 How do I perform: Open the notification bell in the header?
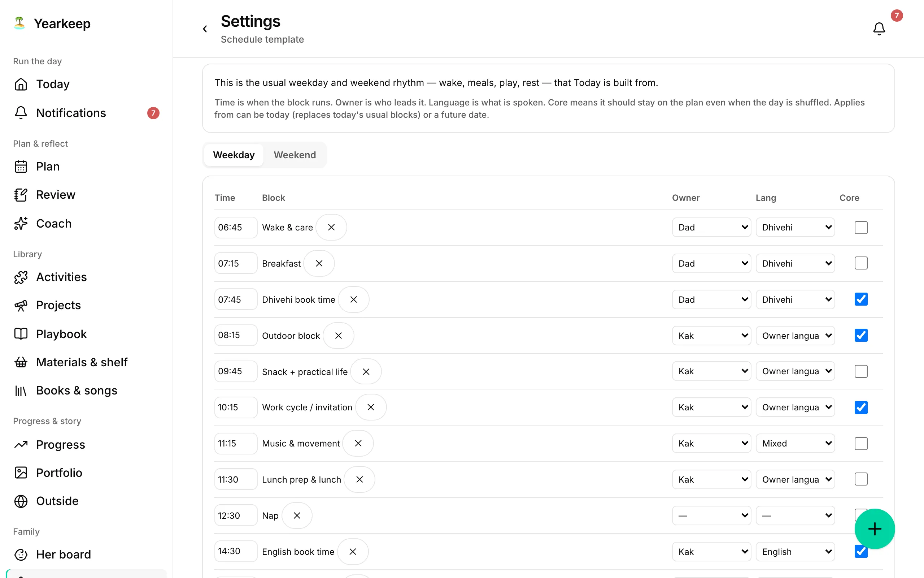point(879,29)
